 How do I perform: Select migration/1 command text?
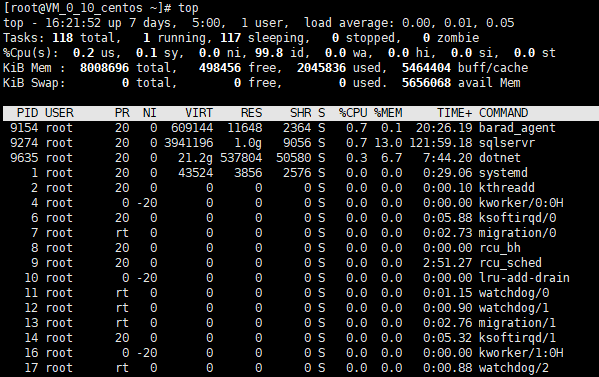[517, 323]
